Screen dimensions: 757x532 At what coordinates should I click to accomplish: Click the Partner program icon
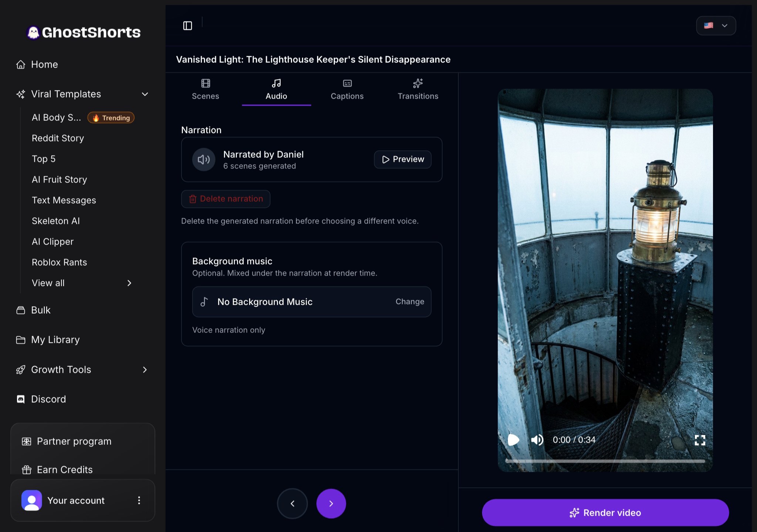[27, 441]
